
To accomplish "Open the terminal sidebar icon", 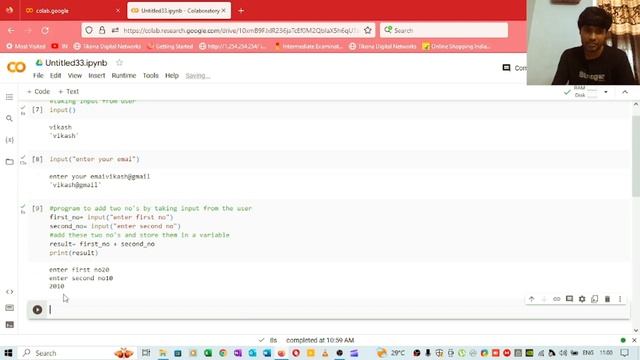I will tap(9, 325).
